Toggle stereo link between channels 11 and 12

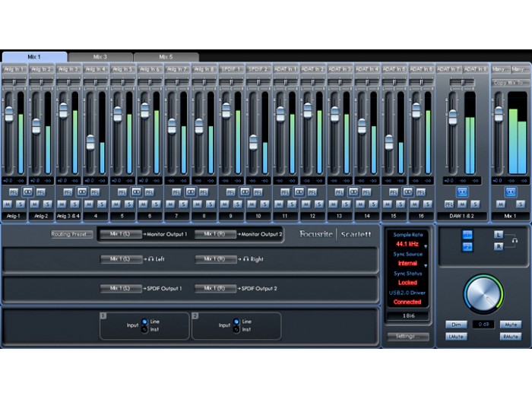(x=299, y=192)
